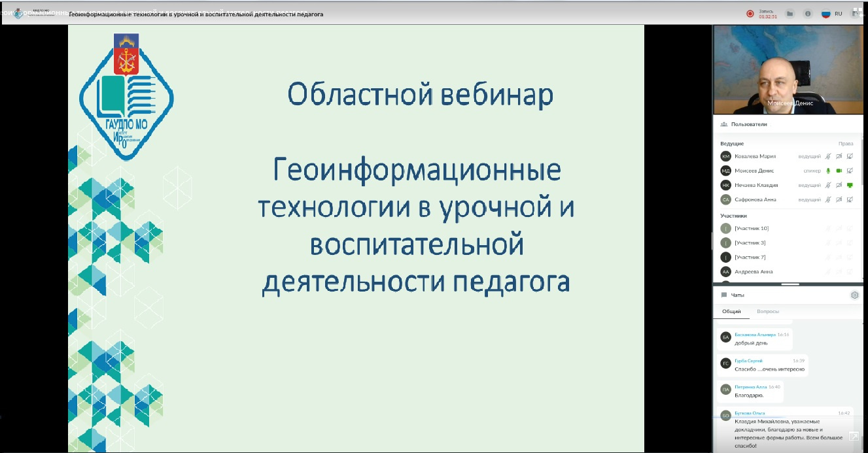Toggle Моисеев Денис's green camera

[839, 171]
